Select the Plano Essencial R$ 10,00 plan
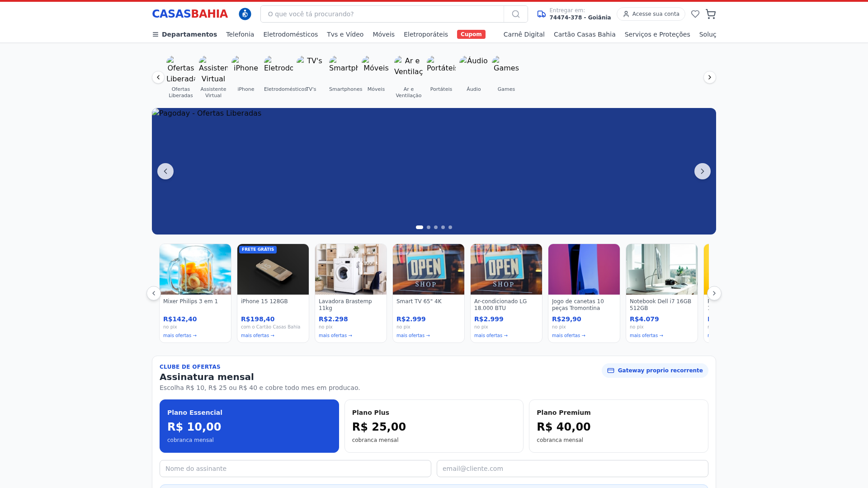This screenshot has width=868, height=488. [249, 426]
